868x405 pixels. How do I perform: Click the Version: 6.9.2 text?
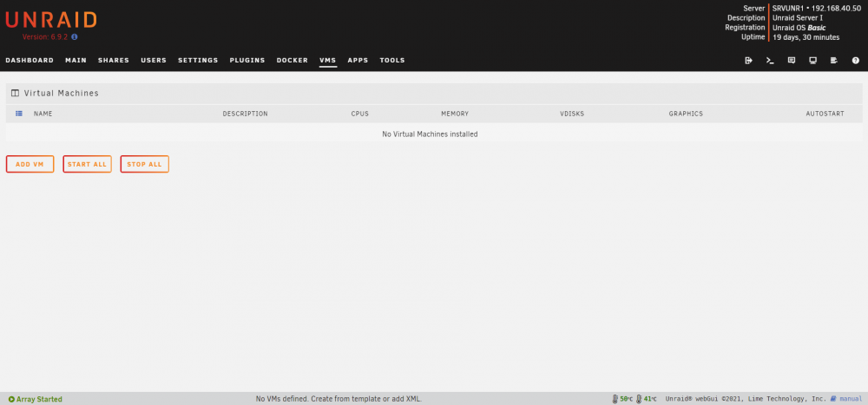click(45, 37)
